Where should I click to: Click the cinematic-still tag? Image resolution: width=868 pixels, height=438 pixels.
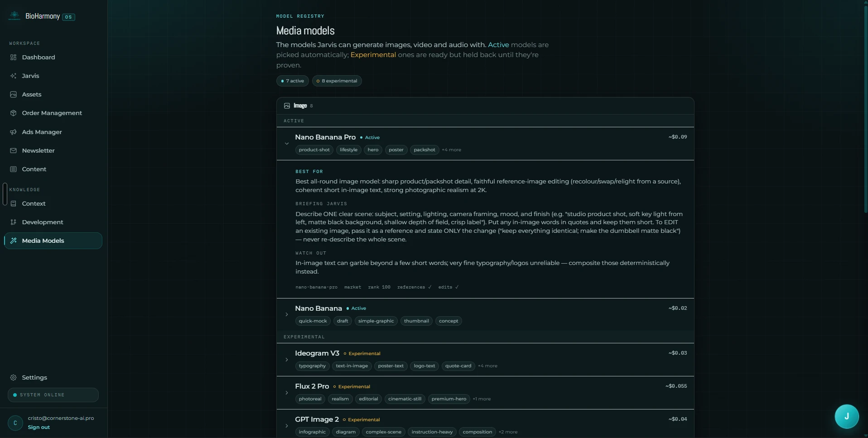(405, 399)
